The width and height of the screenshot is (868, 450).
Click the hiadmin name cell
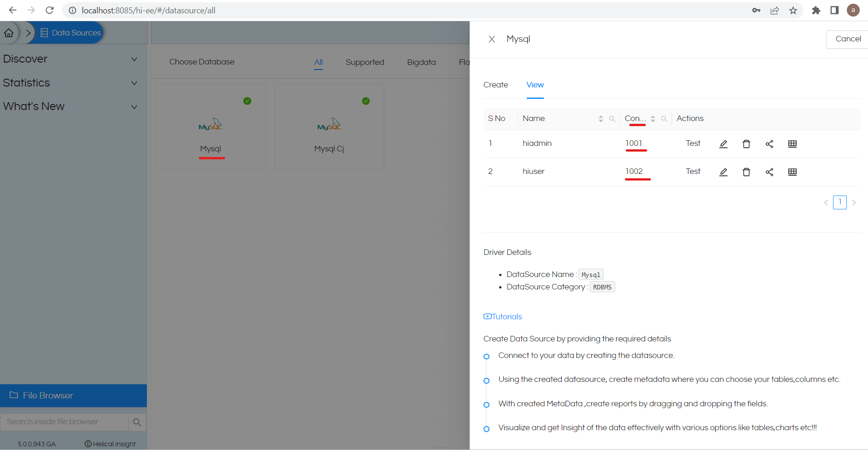click(x=537, y=144)
